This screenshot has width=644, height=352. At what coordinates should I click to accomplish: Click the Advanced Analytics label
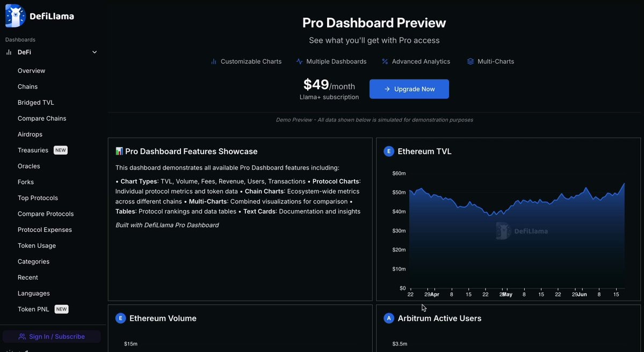(x=421, y=62)
